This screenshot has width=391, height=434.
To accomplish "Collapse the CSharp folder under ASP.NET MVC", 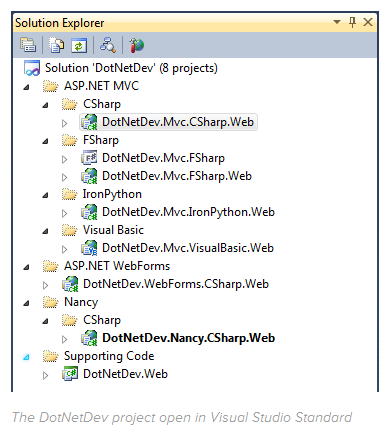I will [45, 106].
